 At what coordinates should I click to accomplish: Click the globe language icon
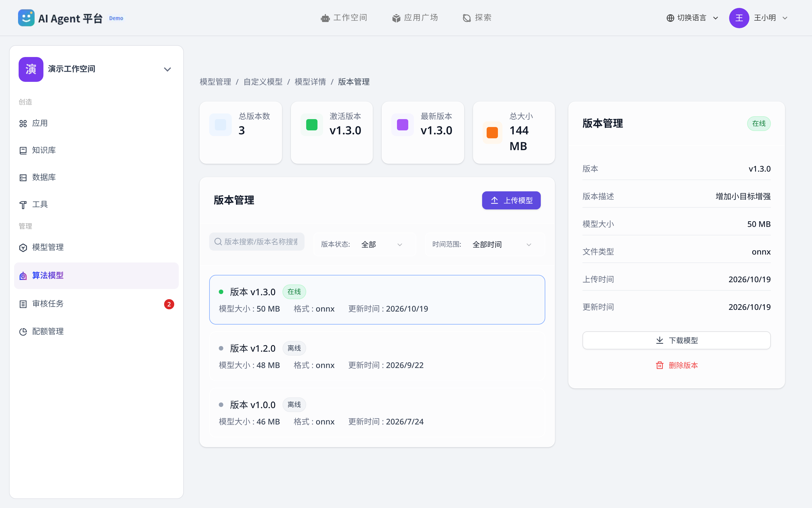[670, 18]
